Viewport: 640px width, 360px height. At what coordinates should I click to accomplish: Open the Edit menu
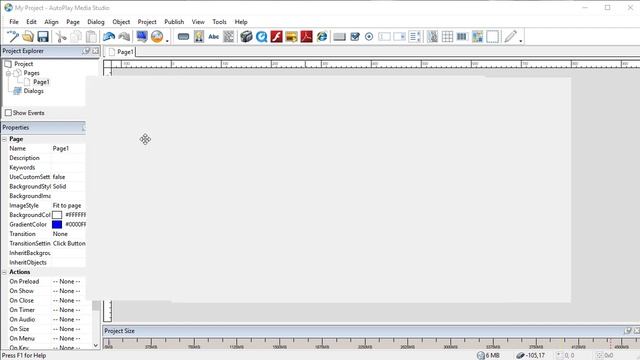point(31,22)
